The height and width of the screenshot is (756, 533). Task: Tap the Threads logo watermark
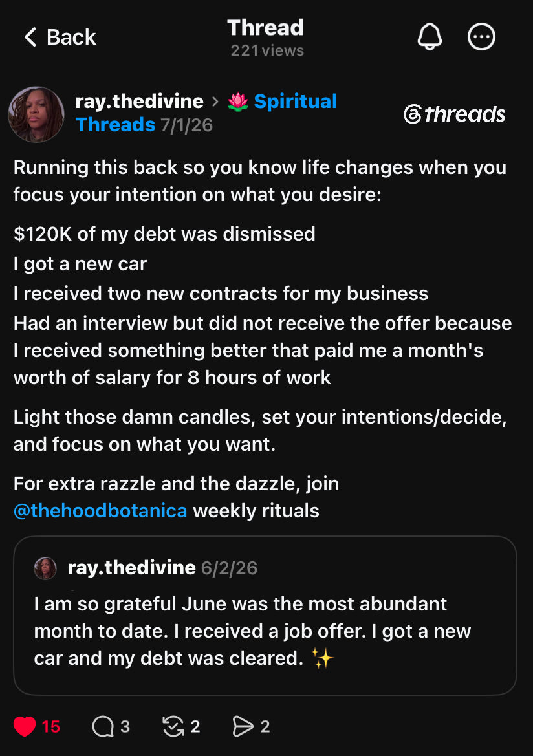click(454, 114)
